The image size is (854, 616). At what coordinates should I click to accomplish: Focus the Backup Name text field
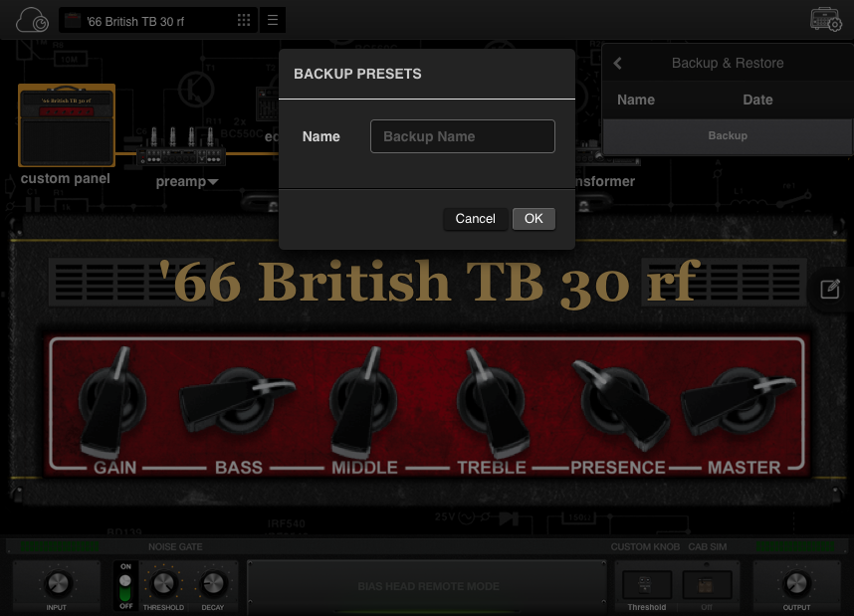462,136
